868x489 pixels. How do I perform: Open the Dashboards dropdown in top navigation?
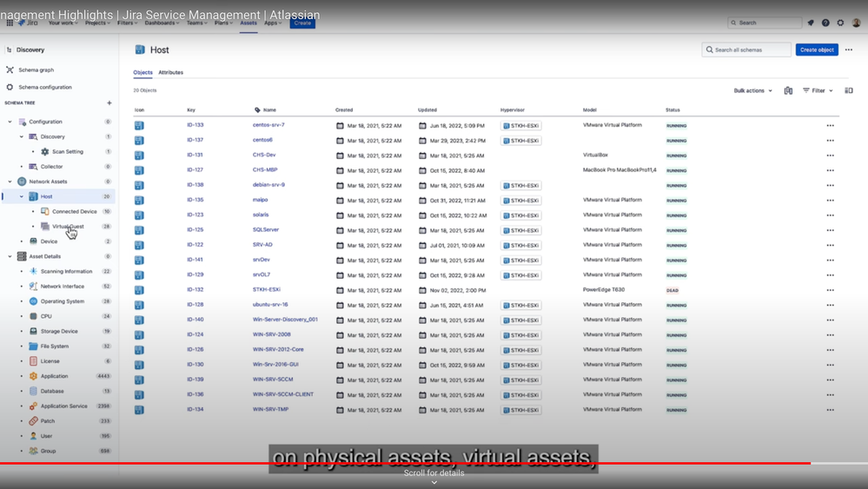(x=162, y=23)
